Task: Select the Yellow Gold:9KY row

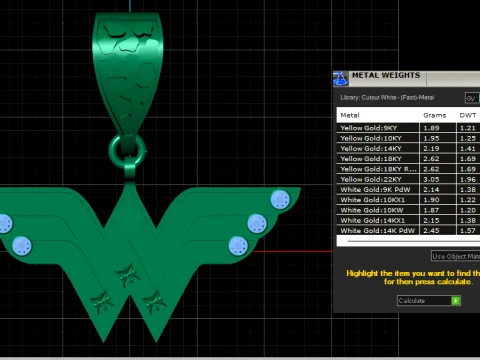Action: (x=408, y=128)
